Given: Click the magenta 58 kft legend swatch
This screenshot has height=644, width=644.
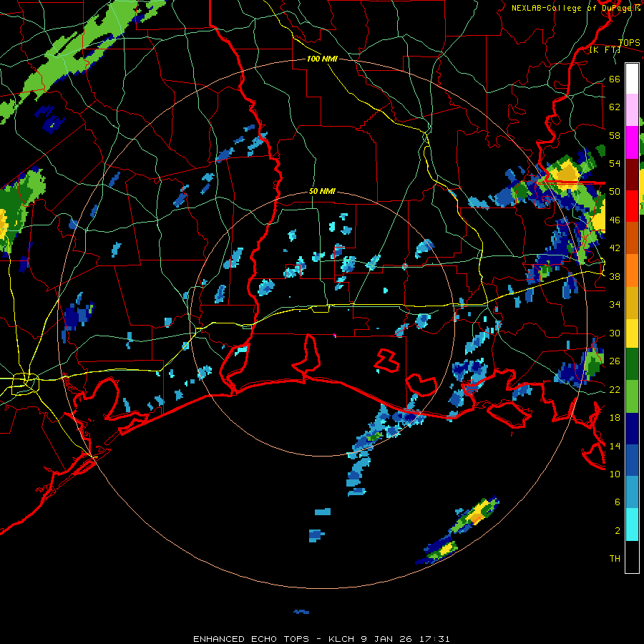Looking at the screenshot, I should click(x=632, y=142).
